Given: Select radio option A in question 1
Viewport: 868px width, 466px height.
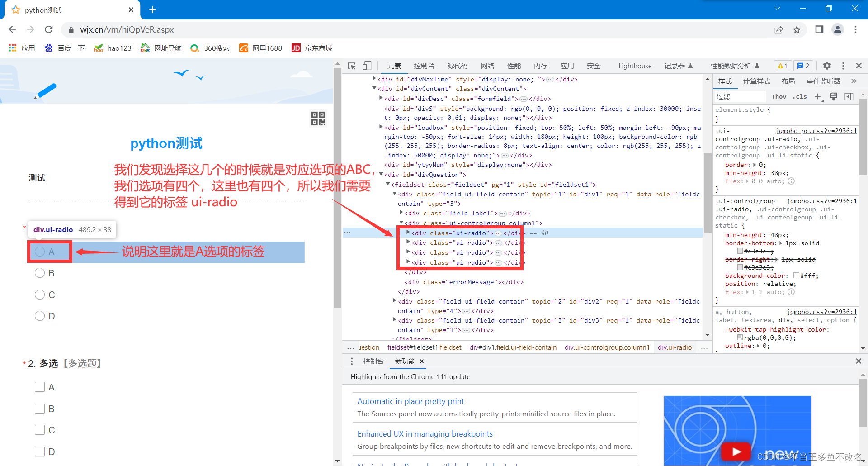Looking at the screenshot, I should click(40, 252).
